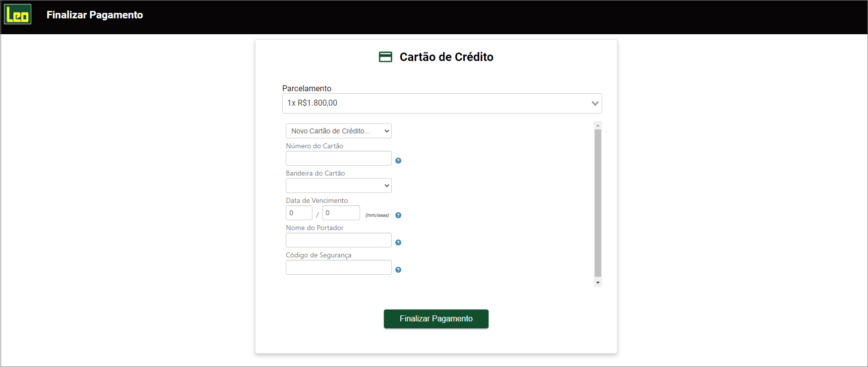868x367 pixels.
Task: Click the Nome do Portador label
Action: (314, 228)
